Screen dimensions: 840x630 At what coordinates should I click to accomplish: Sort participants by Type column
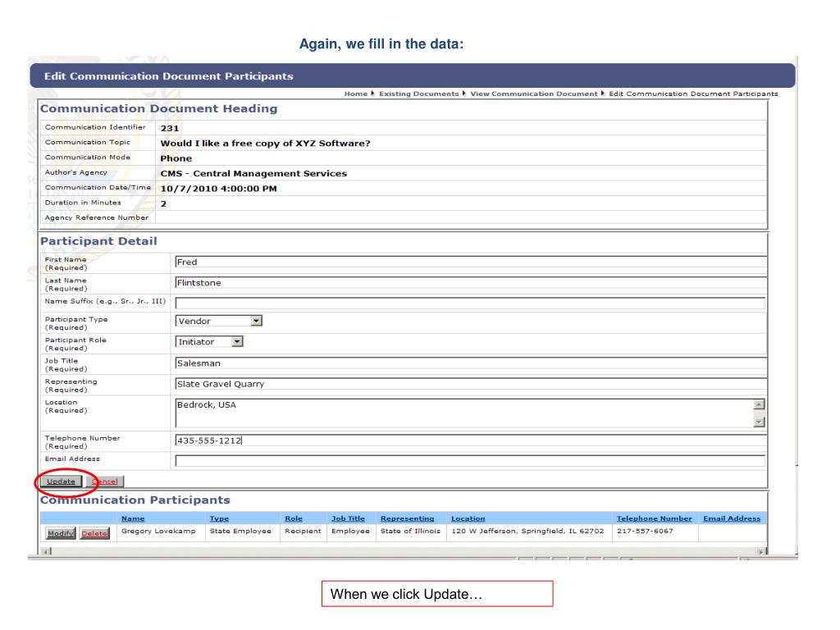(x=219, y=518)
